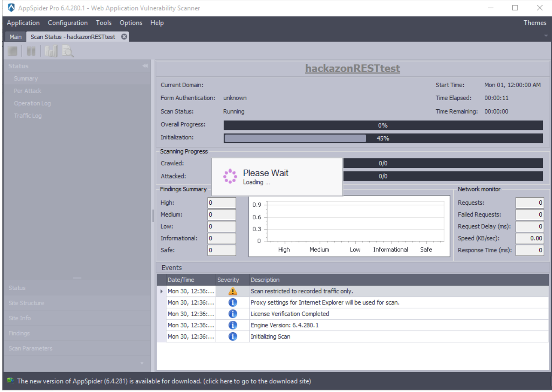Select the Site Info navigation group
Image resolution: width=552 pixels, height=392 pixels.
77,318
